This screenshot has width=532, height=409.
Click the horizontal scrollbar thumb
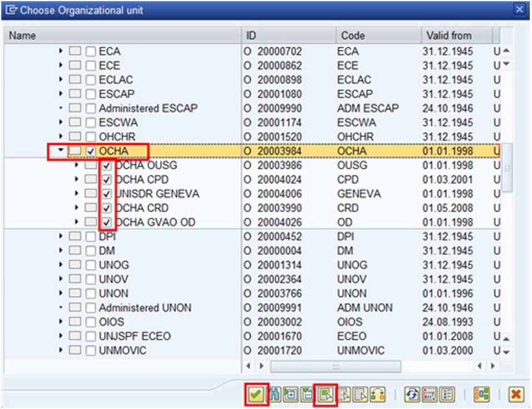[x=336, y=367]
